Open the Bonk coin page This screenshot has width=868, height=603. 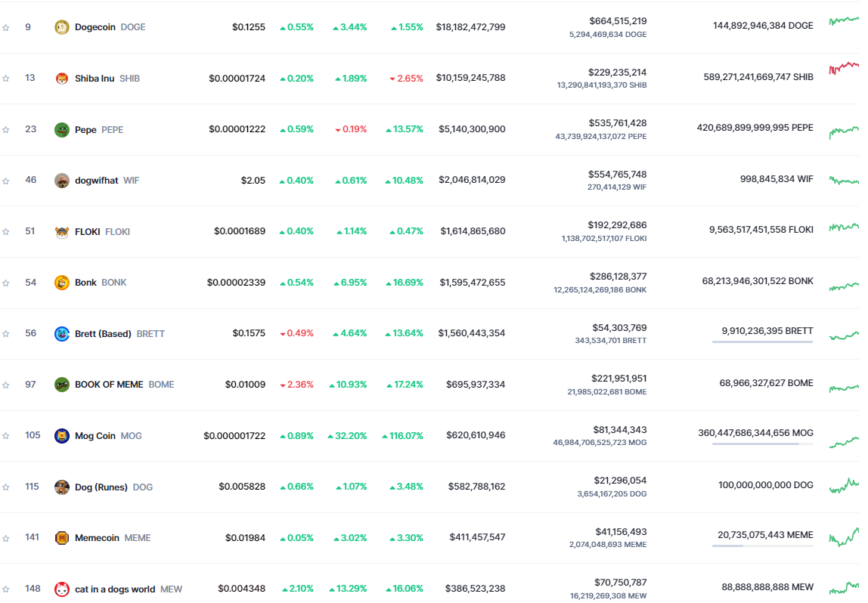85,283
